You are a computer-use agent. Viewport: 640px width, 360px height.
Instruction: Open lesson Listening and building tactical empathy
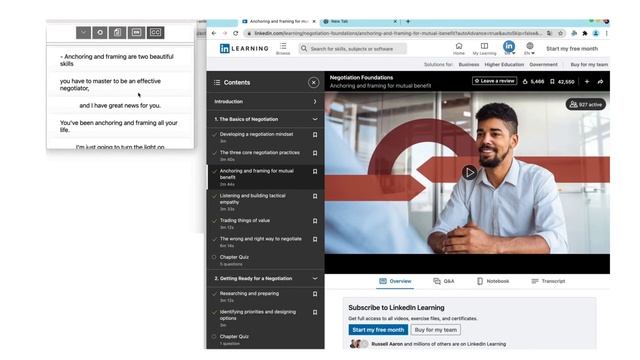point(252,199)
